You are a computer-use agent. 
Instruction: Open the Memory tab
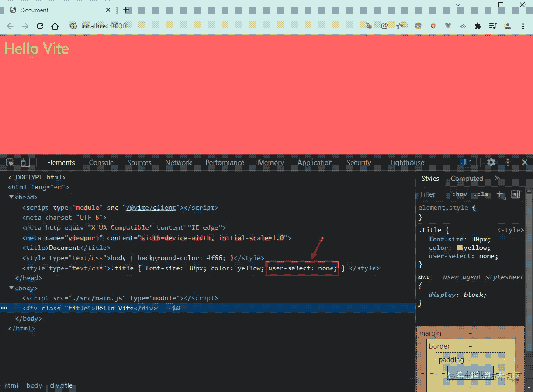coord(271,163)
